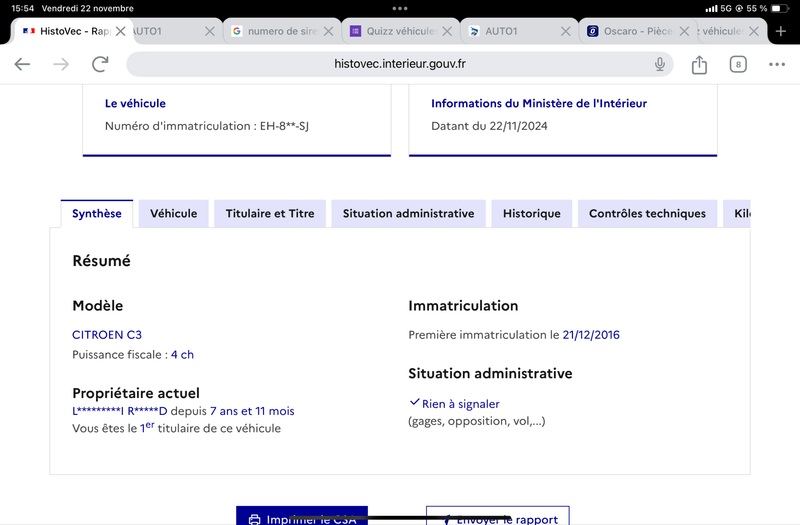Select the Synthèse tab
The height and width of the screenshot is (525, 800).
(96, 214)
